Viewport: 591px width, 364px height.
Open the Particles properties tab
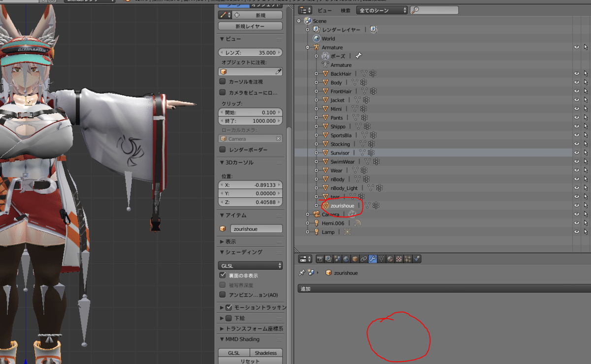click(408, 259)
